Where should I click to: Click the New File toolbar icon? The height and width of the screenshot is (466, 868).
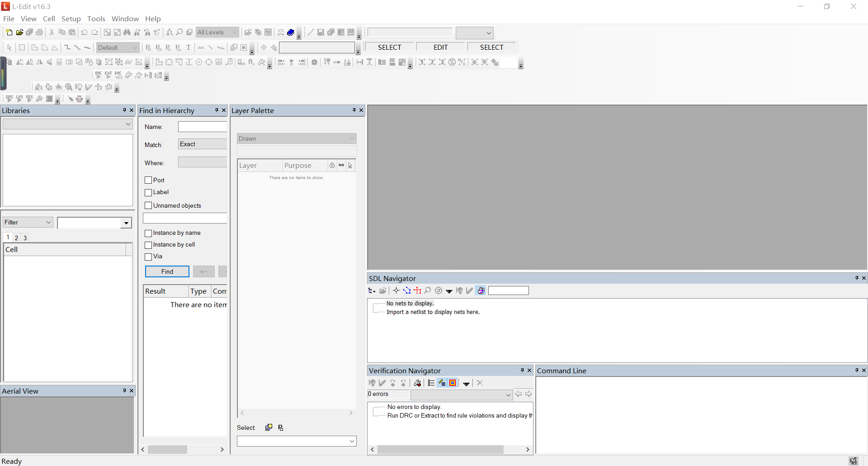(x=9, y=32)
